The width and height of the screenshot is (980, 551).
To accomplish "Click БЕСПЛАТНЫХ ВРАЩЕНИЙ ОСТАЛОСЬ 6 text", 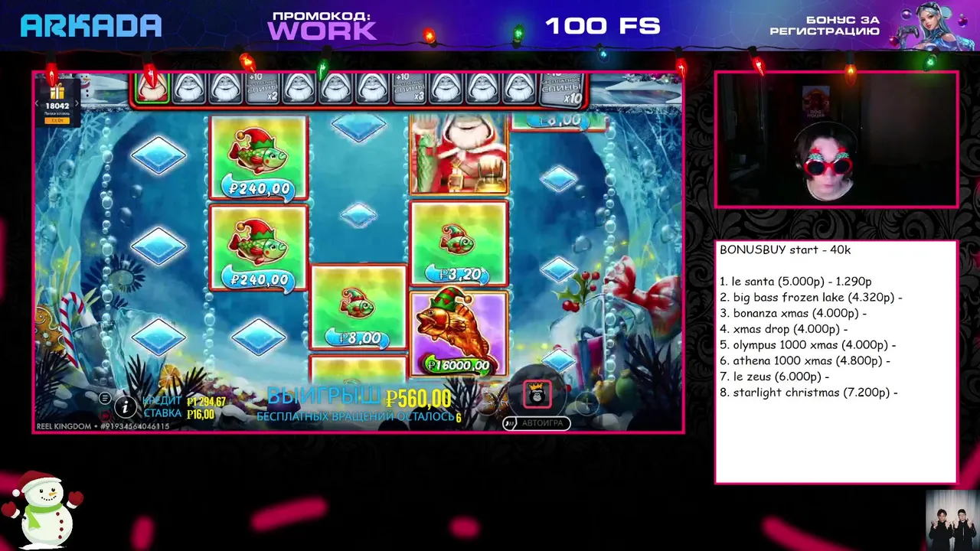I will pyautogui.click(x=359, y=417).
